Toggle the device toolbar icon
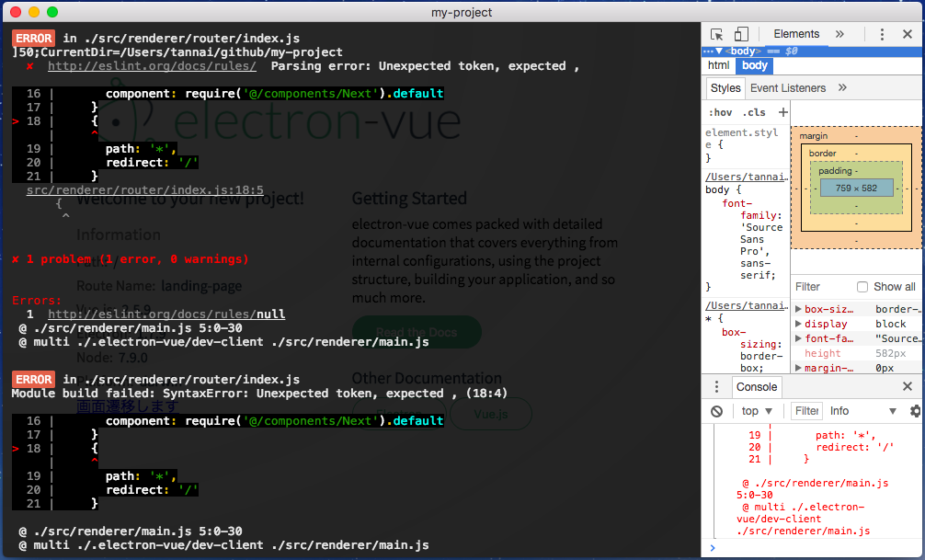Viewport: 925px width, 560px height. click(x=741, y=34)
